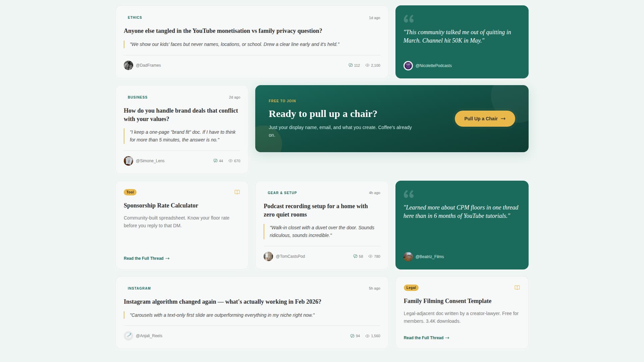Click the eye icon showing 670 views
Viewport: 644px width, 362px height.
click(230, 161)
